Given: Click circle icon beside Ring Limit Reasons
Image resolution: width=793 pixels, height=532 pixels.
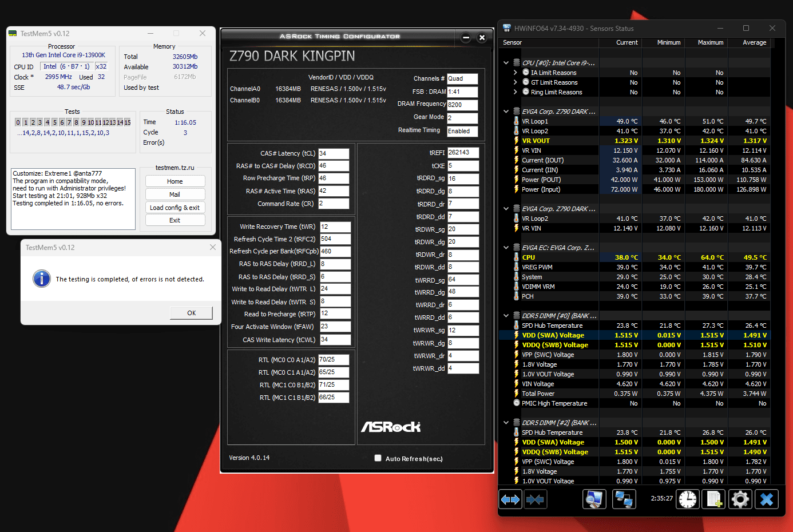Looking at the screenshot, I should pyautogui.click(x=526, y=92).
